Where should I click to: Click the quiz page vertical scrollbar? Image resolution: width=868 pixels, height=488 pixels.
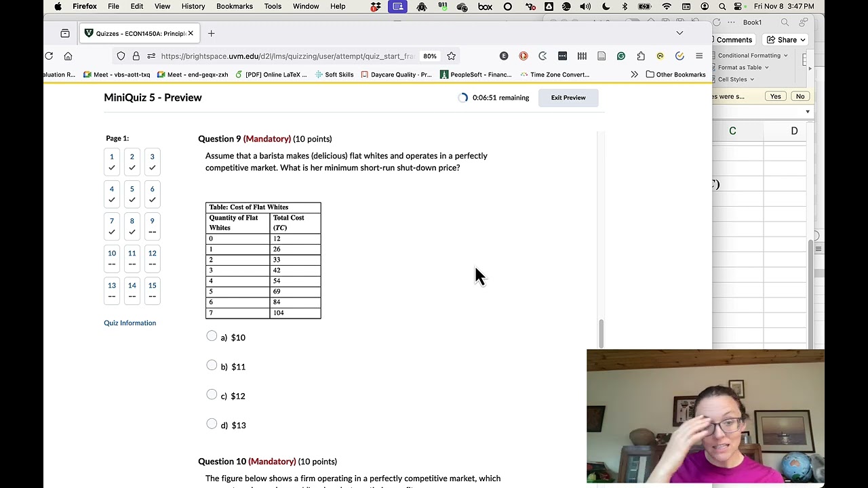(x=601, y=334)
